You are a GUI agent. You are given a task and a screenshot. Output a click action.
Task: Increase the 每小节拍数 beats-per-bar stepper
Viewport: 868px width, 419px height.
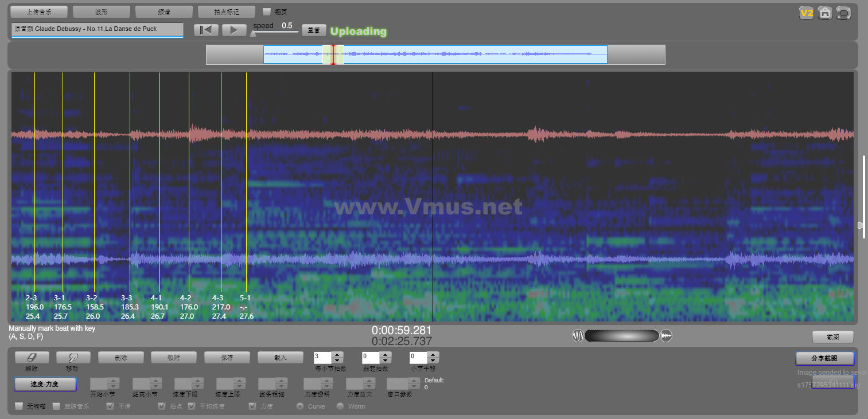tap(337, 354)
